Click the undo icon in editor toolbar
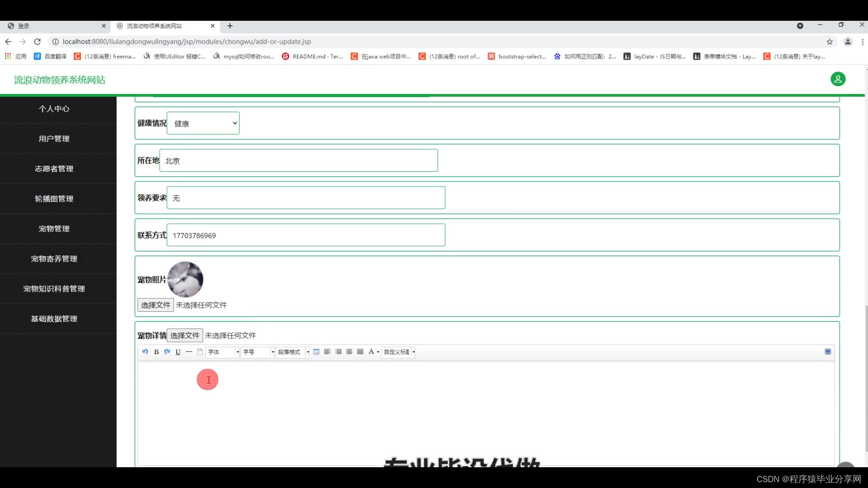The height and width of the screenshot is (488, 868). [145, 352]
